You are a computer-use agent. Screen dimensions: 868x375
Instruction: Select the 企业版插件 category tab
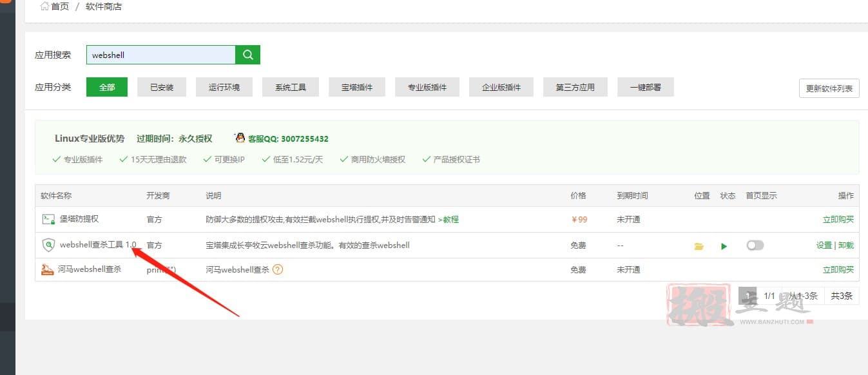pyautogui.click(x=501, y=87)
